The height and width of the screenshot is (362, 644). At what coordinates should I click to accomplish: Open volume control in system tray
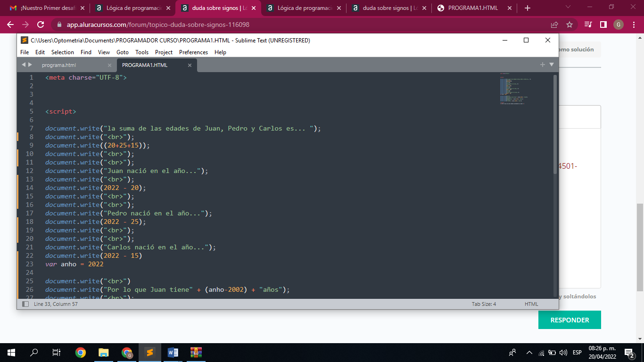(x=563, y=353)
